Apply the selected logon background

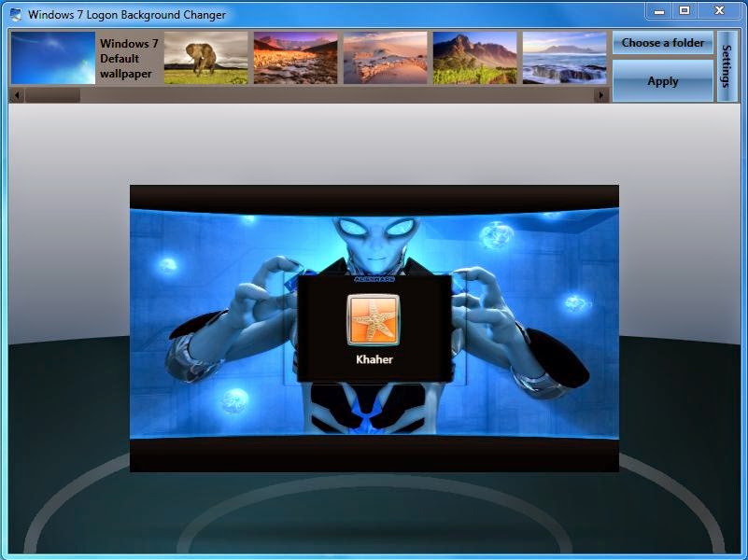click(x=662, y=81)
